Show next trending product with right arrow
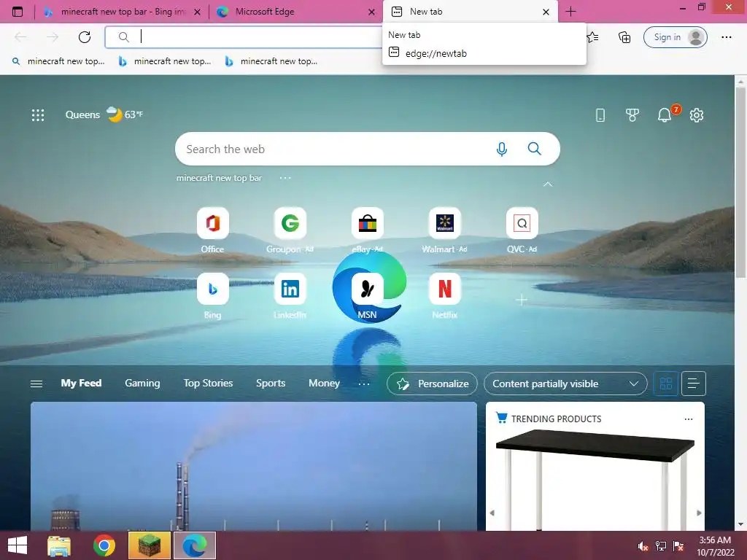The width and height of the screenshot is (747, 560). tap(699, 513)
